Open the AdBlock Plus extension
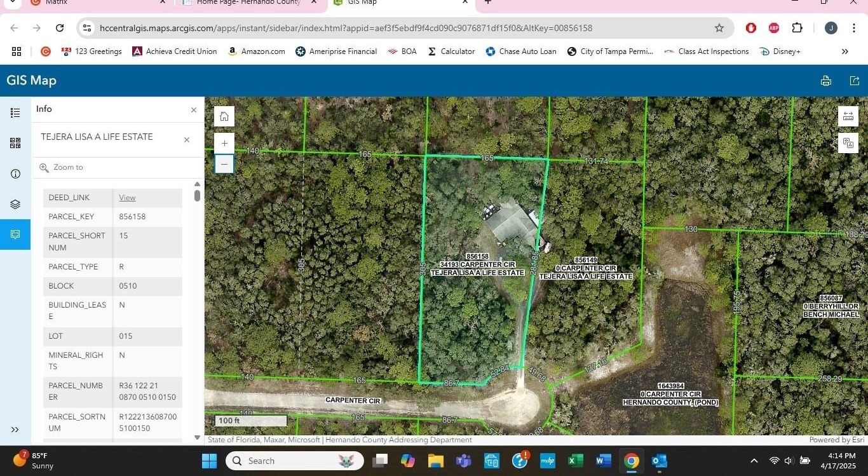 774,28
